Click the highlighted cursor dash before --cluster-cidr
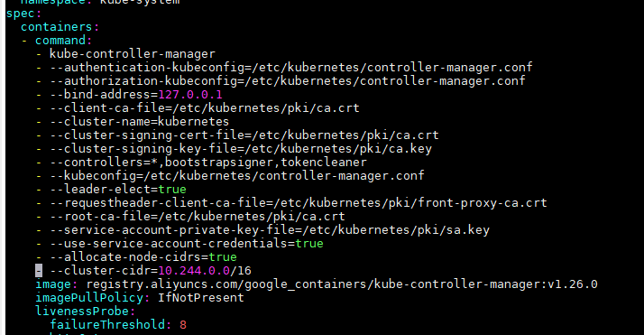Viewport: 644px width, 335px height. point(39,271)
